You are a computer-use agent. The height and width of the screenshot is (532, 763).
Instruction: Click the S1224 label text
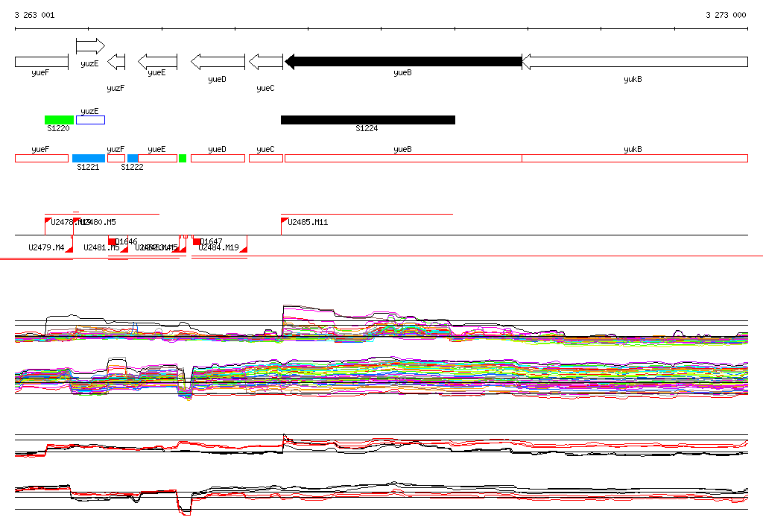(367, 128)
